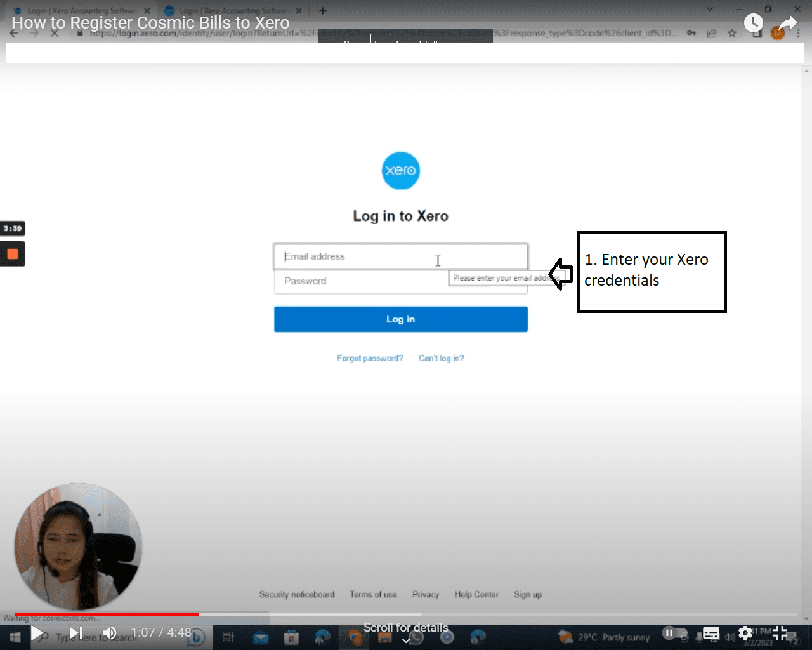812x650 pixels.
Task: Open YouTube player settings gear
Action: pyautogui.click(x=745, y=633)
